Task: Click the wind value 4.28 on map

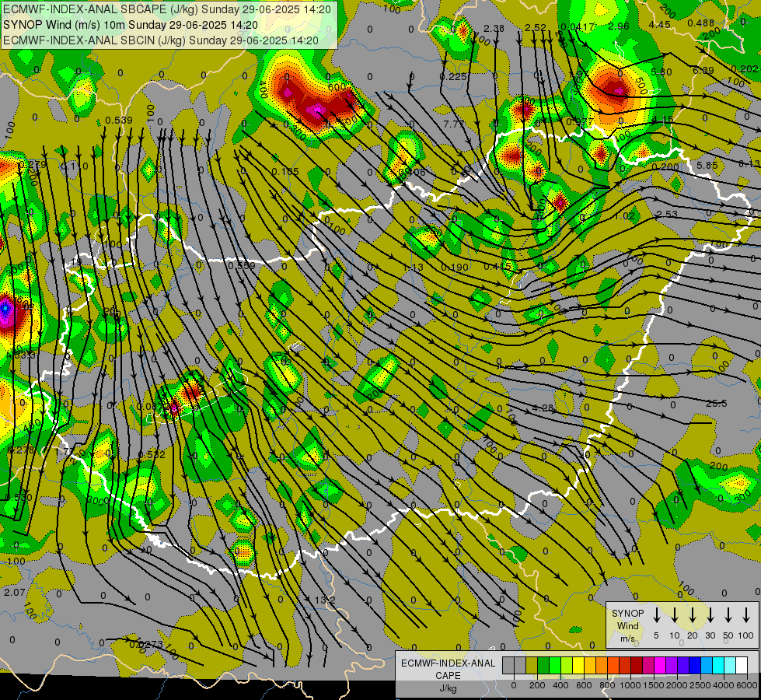Action: [543, 408]
